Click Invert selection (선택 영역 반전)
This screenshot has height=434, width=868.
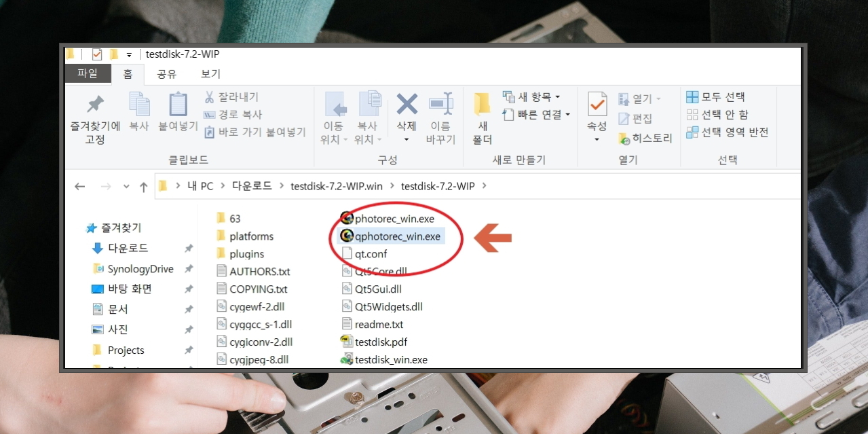728,132
